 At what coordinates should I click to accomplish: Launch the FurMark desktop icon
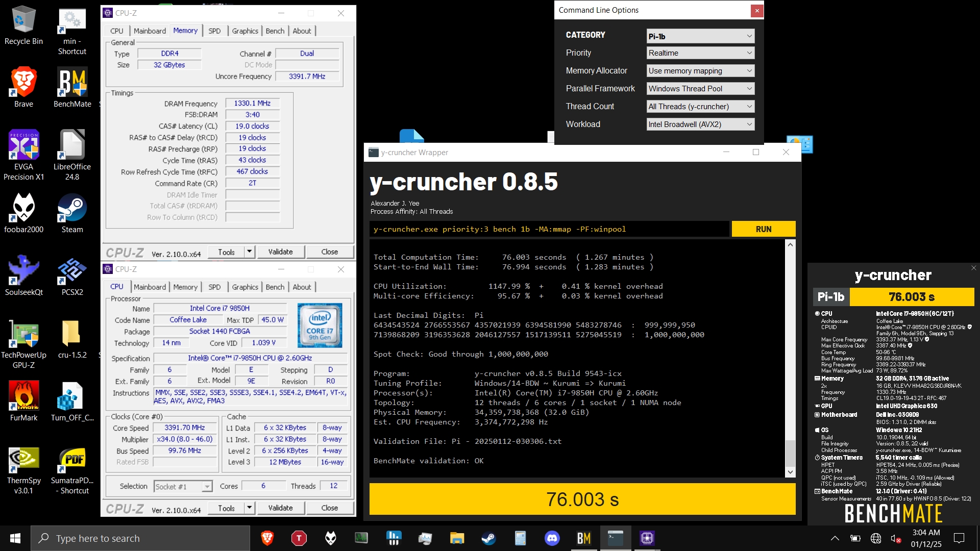pos(23,401)
